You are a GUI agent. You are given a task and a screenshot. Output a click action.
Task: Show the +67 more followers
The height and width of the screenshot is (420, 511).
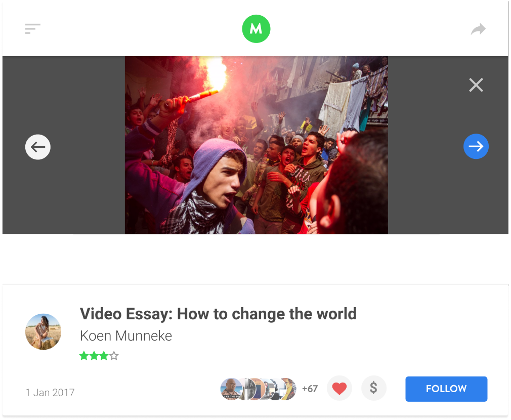tap(310, 389)
